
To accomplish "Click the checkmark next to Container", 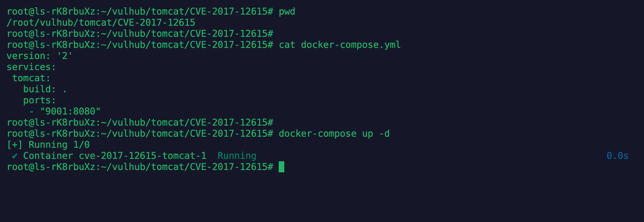I will (15, 156).
